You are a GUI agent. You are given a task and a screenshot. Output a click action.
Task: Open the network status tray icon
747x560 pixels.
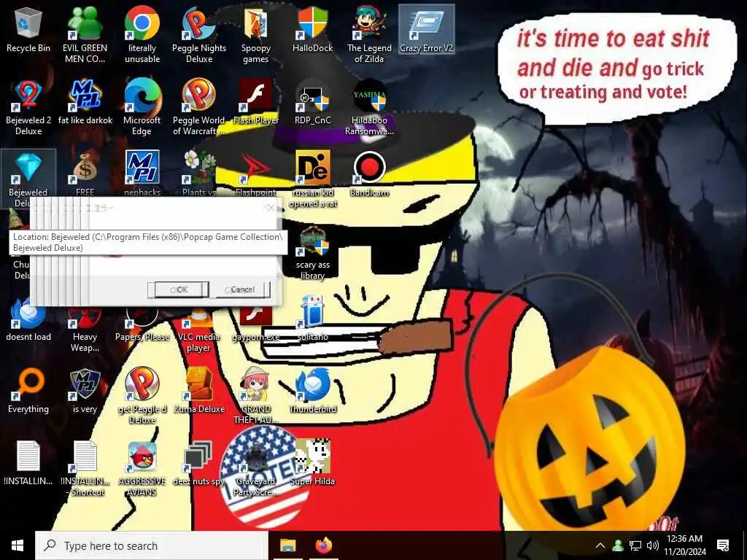[x=635, y=545]
